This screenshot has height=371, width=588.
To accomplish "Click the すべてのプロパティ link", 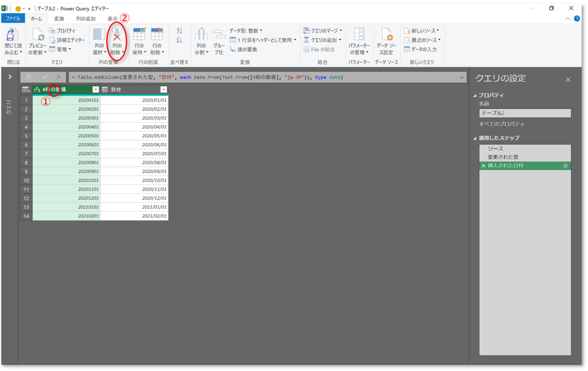I will pyautogui.click(x=502, y=124).
